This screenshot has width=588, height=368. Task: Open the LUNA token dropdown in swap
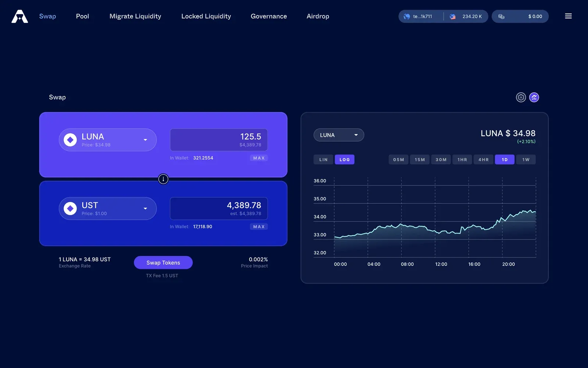(x=108, y=140)
